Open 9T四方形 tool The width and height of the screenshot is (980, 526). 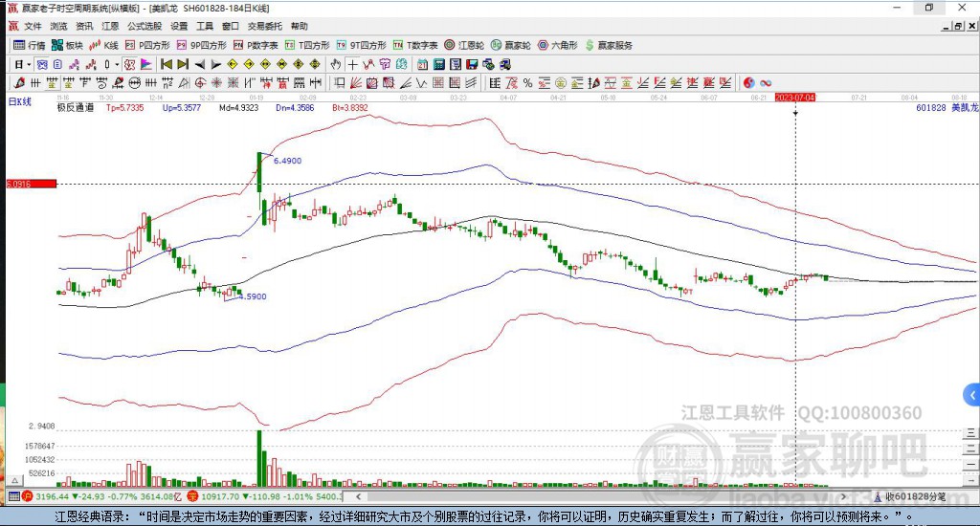point(361,45)
